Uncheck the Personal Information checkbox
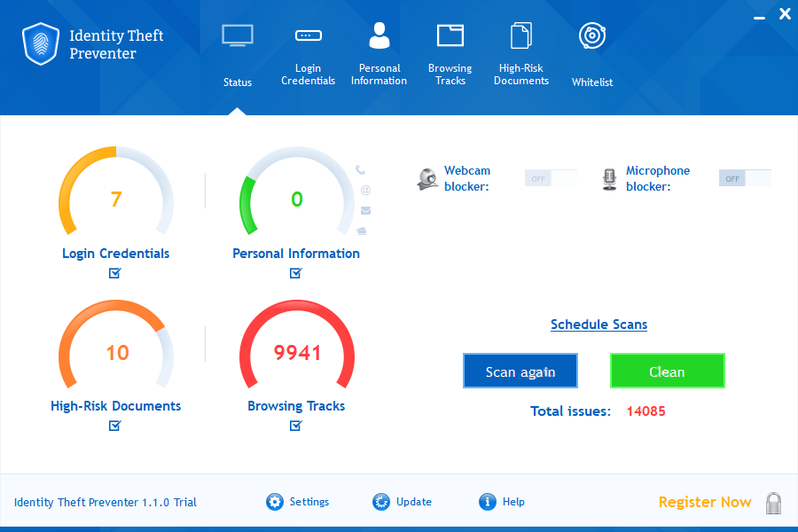This screenshot has height=532, width=798. [x=295, y=273]
